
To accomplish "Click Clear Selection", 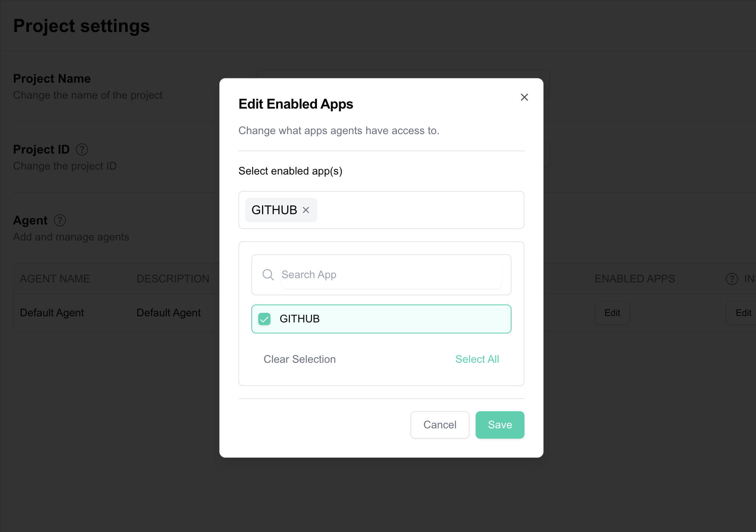I will point(299,359).
